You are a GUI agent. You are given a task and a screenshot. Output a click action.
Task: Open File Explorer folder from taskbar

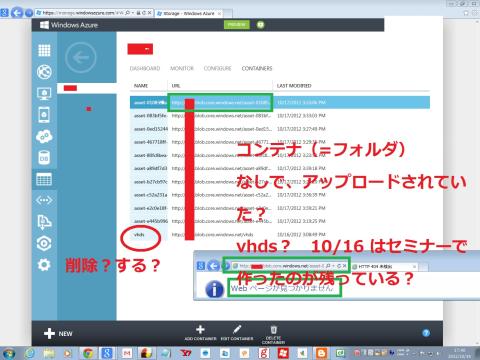click(49, 353)
